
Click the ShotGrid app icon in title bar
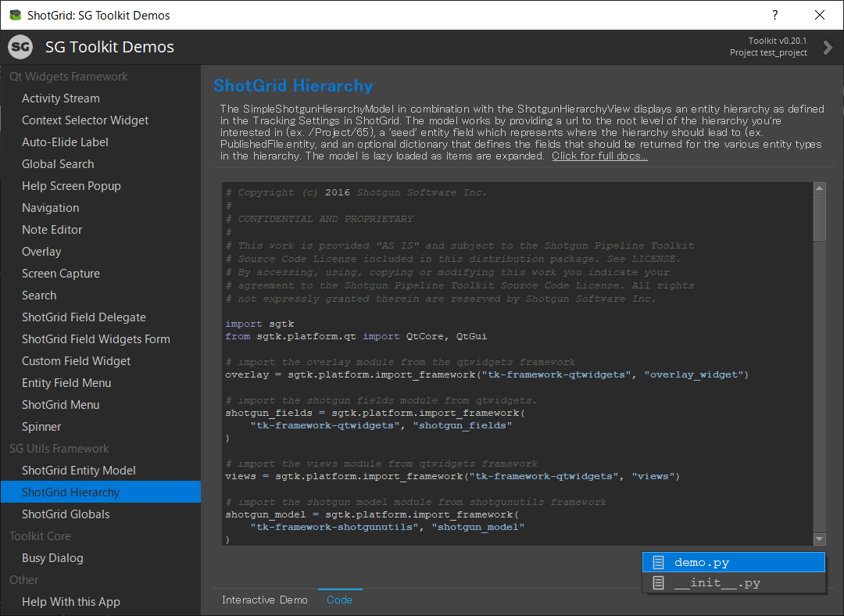[x=15, y=15]
